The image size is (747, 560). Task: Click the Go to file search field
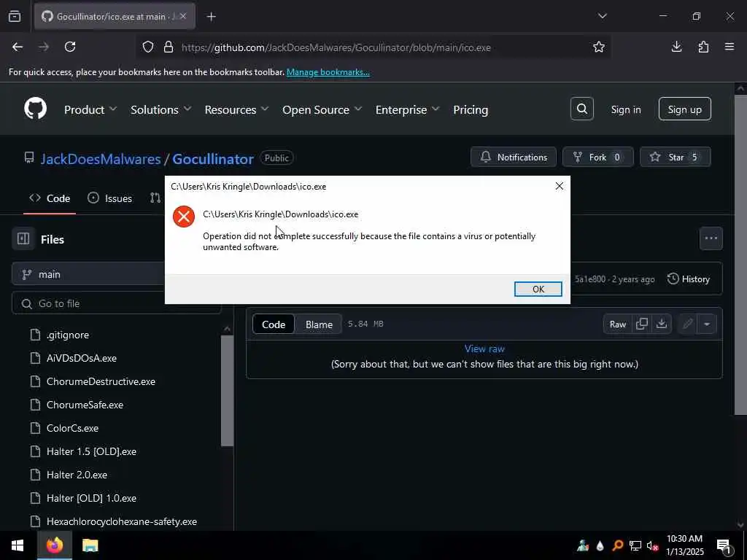pyautogui.click(x=116, y=303)
